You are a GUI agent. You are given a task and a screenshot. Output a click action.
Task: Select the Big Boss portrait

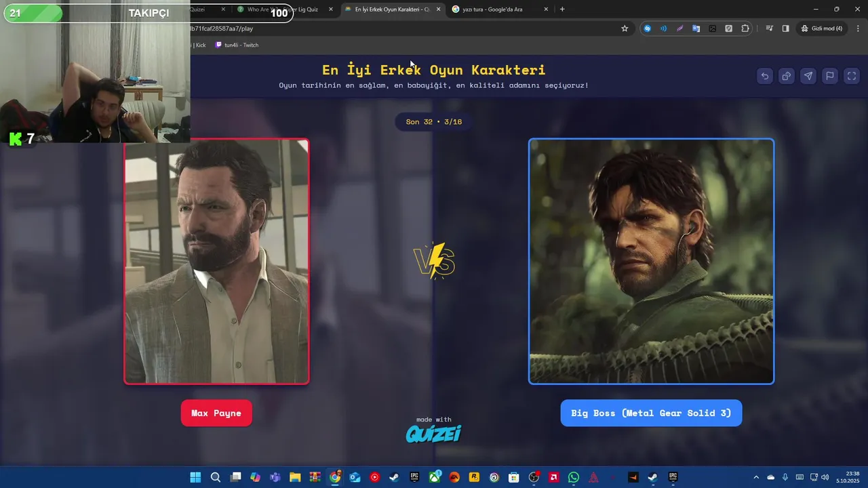651,261
